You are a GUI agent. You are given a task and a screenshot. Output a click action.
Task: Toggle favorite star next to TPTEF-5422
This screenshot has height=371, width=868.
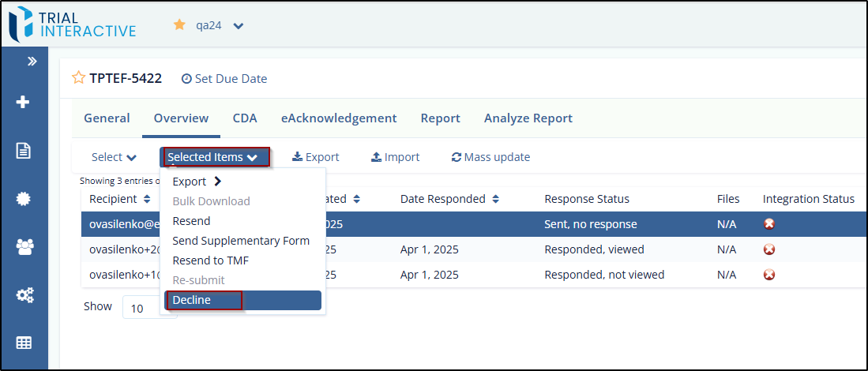click(x=78, y=78)
